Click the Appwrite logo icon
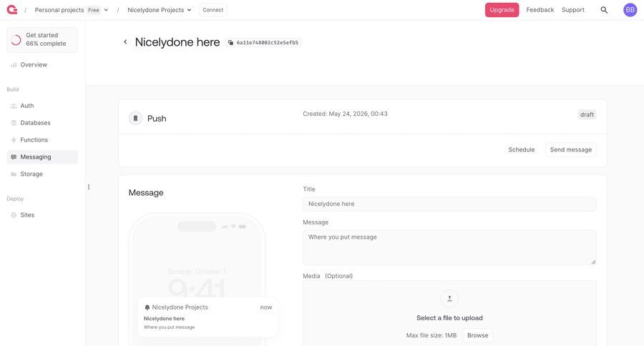644x346 pixels. pos(12,10)
